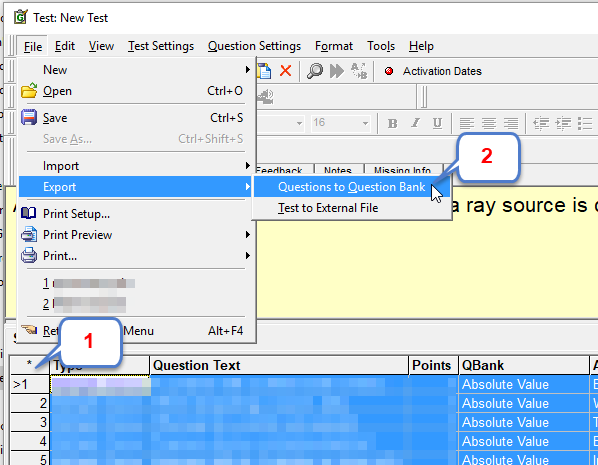This screenshot has width=598, height=465.
Task: Click the increase indent icon
Action: [x=563, y=123]
